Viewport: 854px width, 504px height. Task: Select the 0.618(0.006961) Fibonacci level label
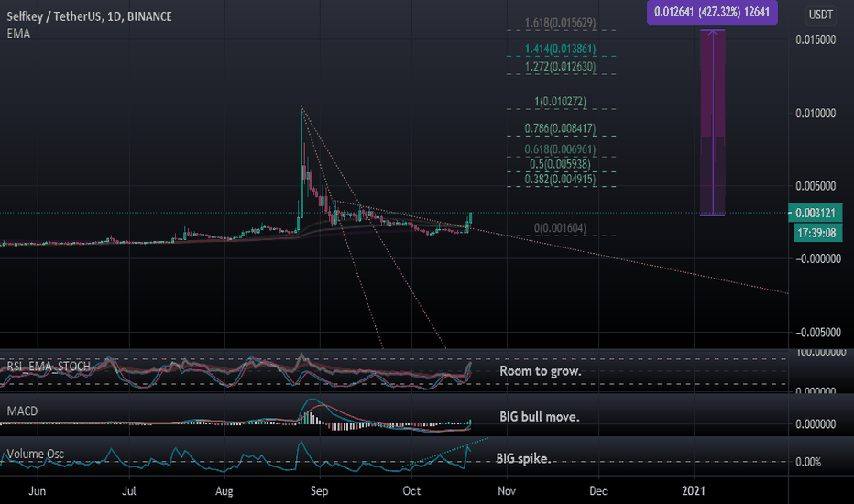[560, 149]
